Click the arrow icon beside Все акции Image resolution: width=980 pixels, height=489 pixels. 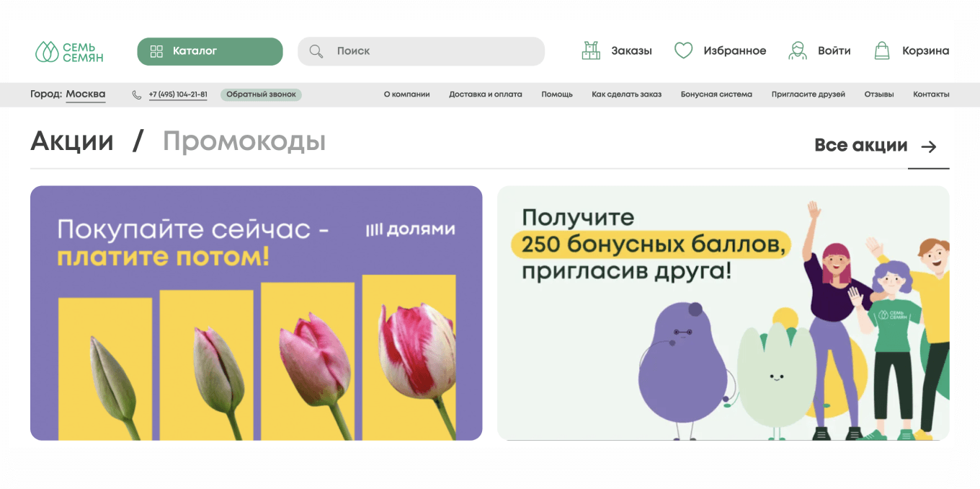pyautogui.click(x=929, y=146)
